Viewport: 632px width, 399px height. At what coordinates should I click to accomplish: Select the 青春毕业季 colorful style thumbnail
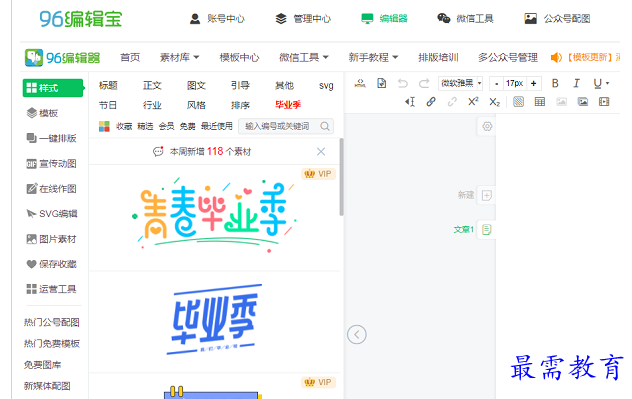point(214,216)
